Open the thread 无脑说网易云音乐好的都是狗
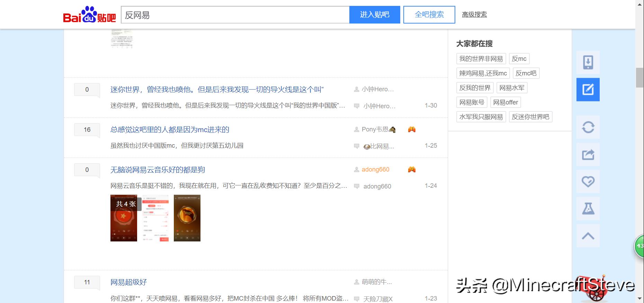The image size is (644, 303). coord(158,170)
